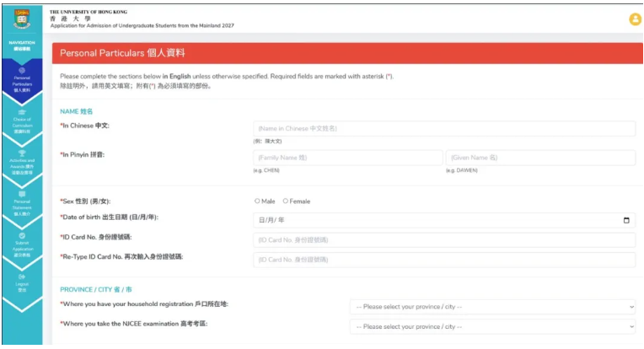Open the date of birth calendar picker icon
644x349 pixels.
tap(626, 221)
